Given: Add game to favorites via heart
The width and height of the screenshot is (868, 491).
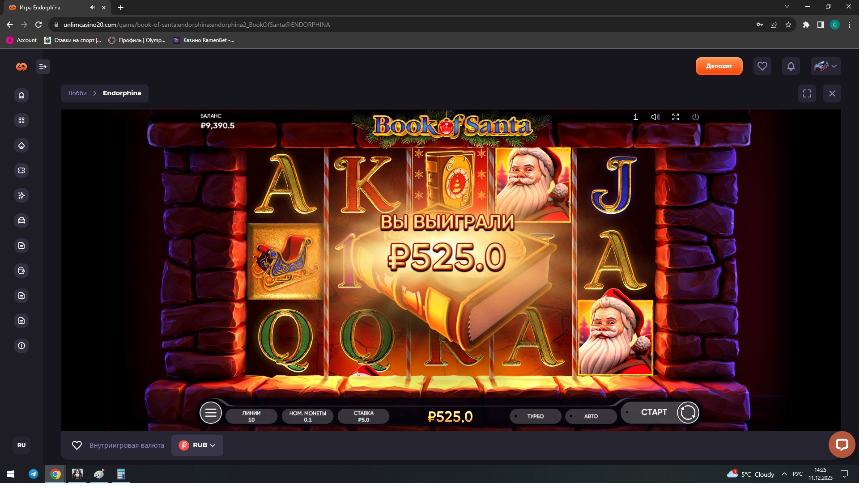Looking at the screenshot, I should click(x=77, y=445).
